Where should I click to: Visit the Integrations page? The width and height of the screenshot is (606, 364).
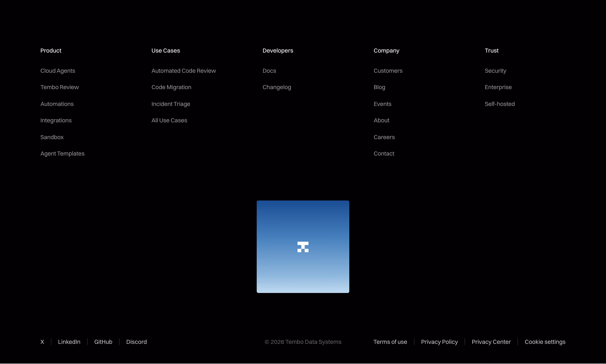tap(56, 120)
